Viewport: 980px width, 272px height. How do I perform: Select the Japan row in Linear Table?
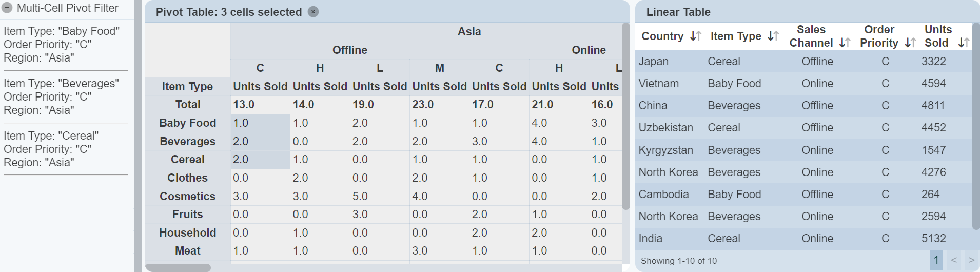click(x=803, y=62)
